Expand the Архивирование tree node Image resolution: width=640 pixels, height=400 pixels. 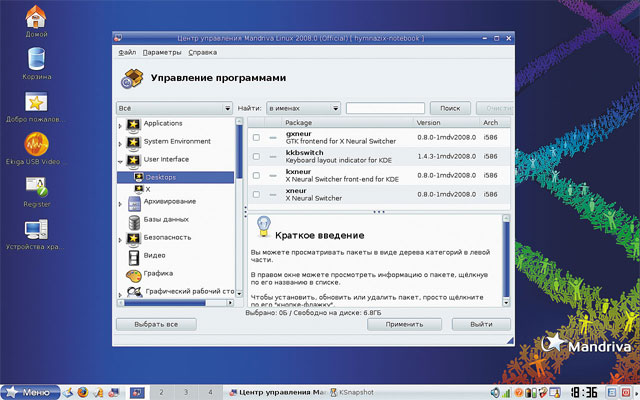pyautogui.click(x=120, y=204)
